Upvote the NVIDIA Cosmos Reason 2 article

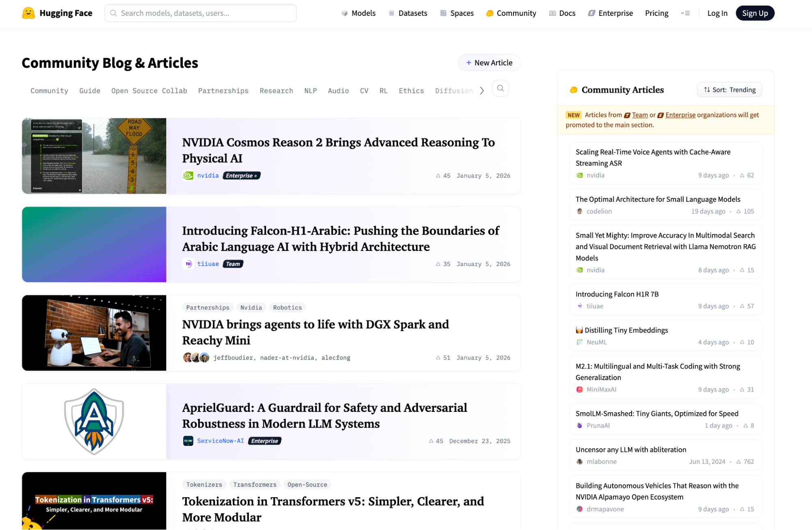[438, 176]
